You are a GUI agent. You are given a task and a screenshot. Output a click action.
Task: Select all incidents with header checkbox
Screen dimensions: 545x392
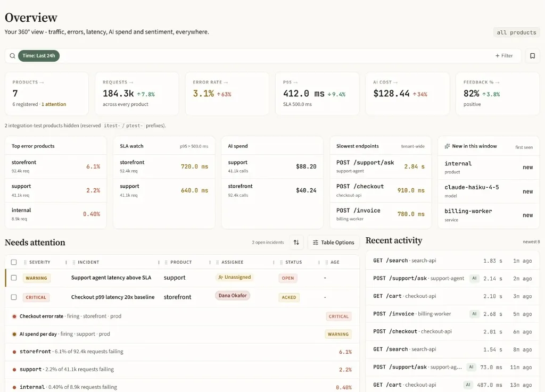13,262
